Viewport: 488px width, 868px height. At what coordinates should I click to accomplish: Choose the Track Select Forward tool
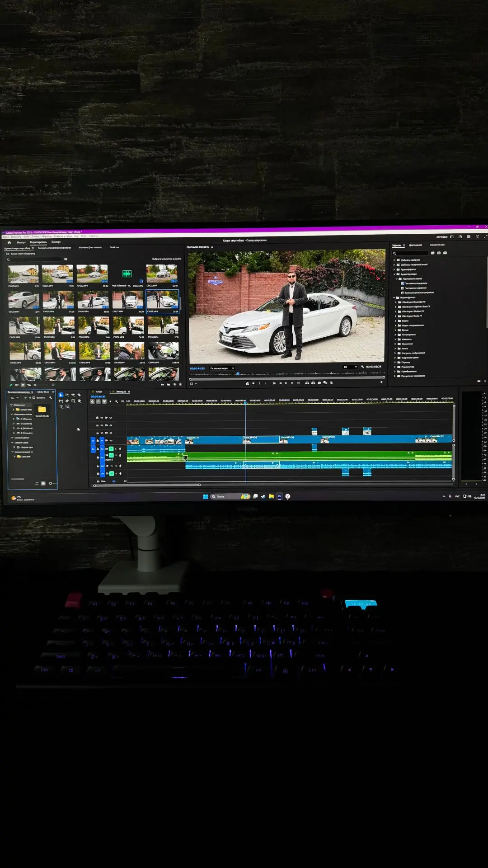(x=67, y=395)
